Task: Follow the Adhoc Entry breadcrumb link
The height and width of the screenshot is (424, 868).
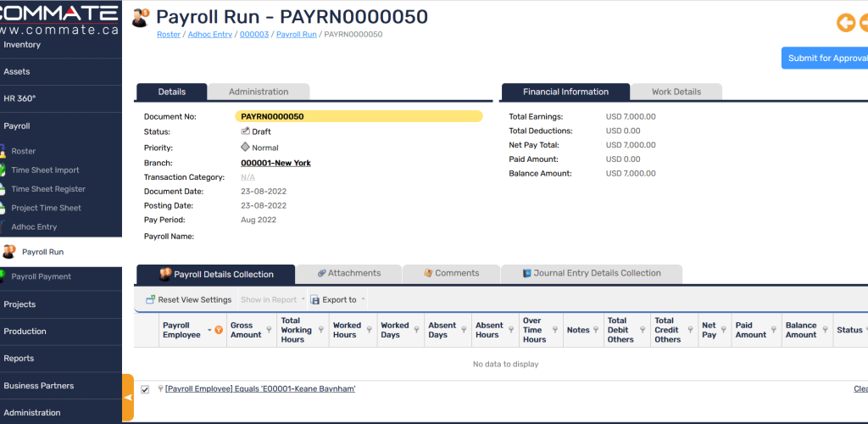Action: [210, 34]
